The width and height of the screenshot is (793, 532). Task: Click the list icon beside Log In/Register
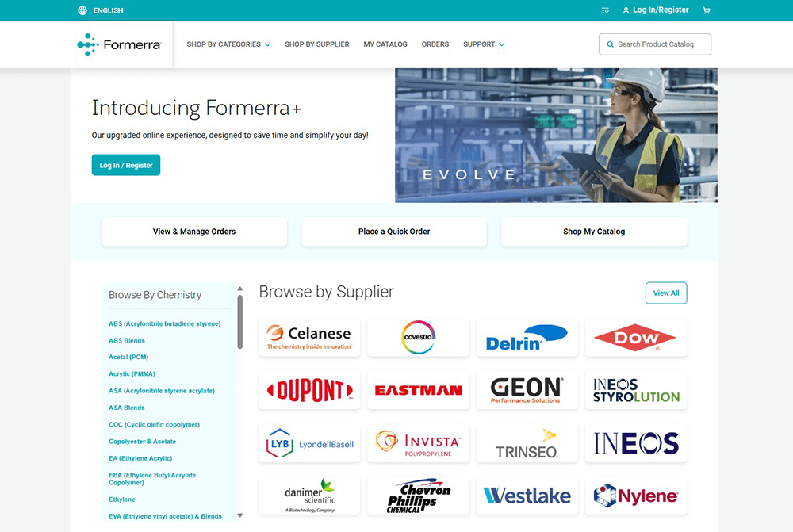click(x=605, y=10)
